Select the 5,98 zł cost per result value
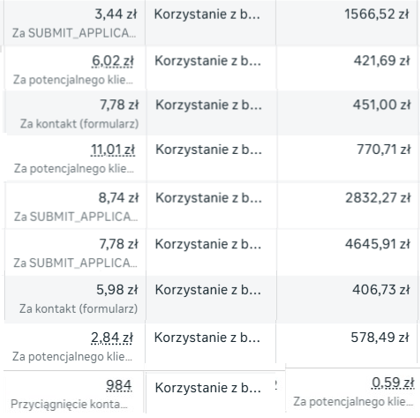 tap(117, 290)
